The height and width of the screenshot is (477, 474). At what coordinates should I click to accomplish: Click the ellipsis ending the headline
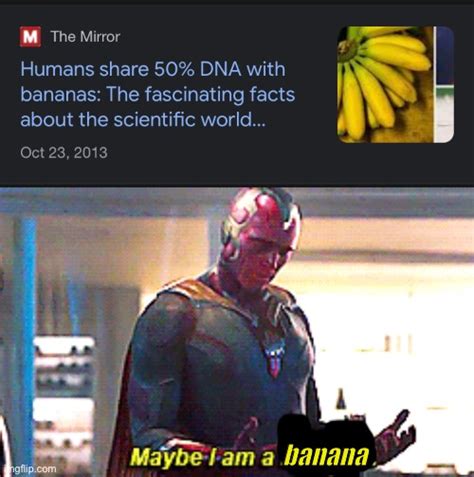pos(258,122)
